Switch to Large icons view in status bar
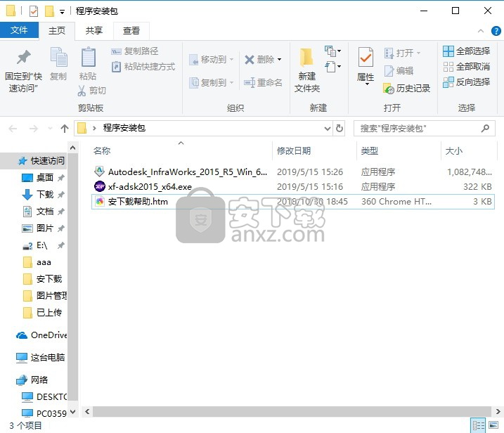Screen dimensions: 504x433 (x=493, y=425)
